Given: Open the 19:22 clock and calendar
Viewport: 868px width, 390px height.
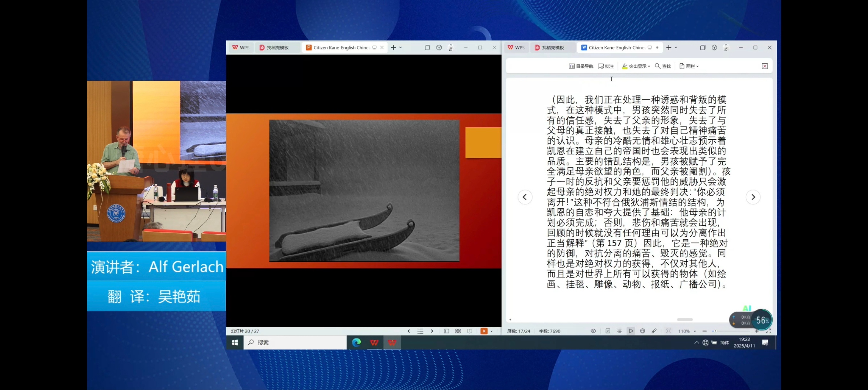Looking at the screenshot, I should tap(744, 343).
